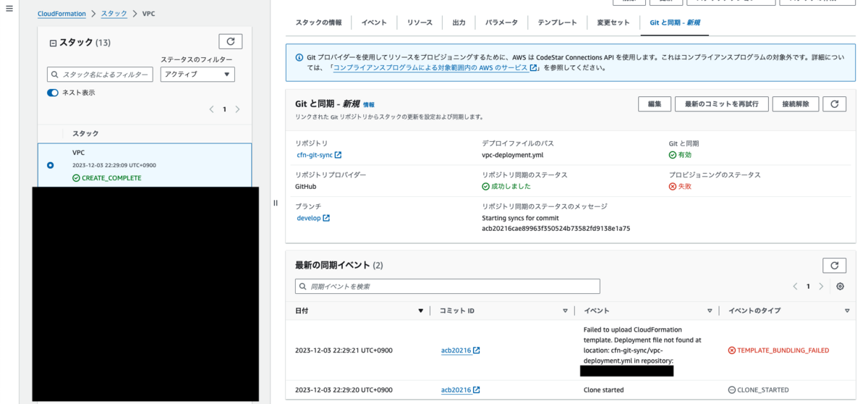Go to next page of sync events
The width and height of the screenshot is (868, 404).
[x=821, y=287]
